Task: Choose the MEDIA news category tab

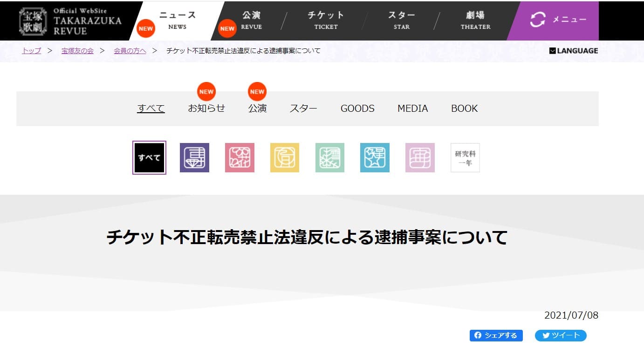Action: point(412,108)
